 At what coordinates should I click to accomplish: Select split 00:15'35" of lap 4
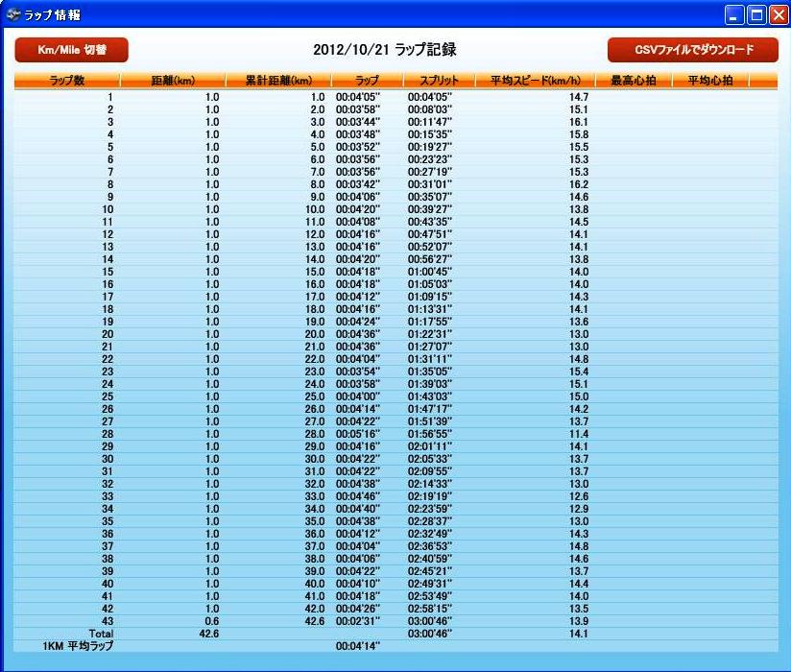(x=430, y=134)
